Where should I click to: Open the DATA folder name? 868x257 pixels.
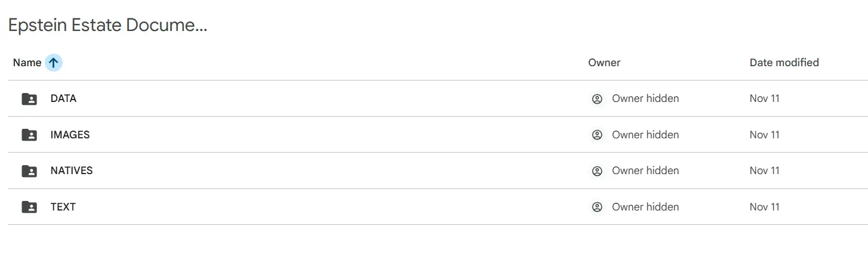[63, 98]
